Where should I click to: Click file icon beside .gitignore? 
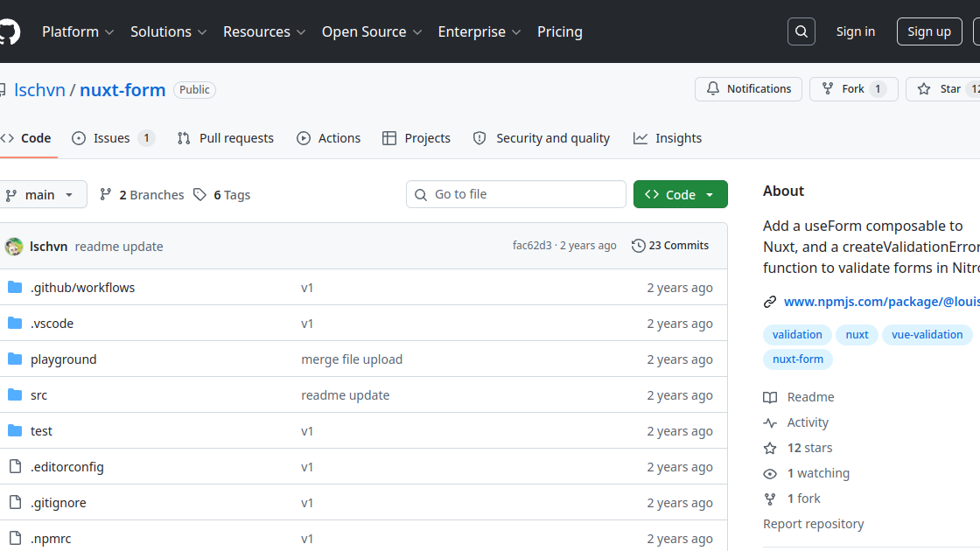coord(15,502)
